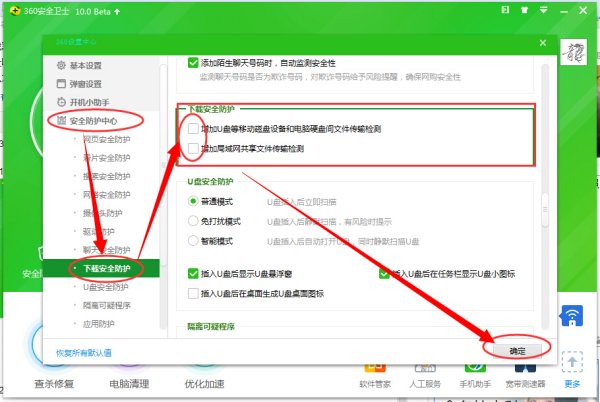Click description text U盘插入后立即扫描
The width and height of the screenshot is (600, 402).
click(x=302, y=202)
